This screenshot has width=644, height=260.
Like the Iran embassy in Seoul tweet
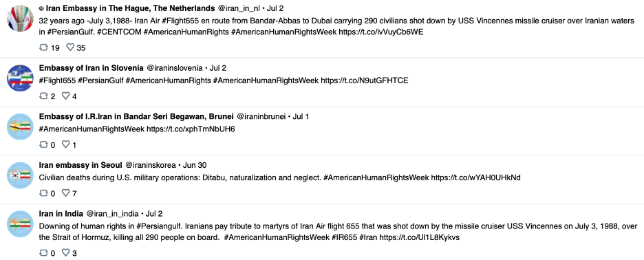point(66,193)
